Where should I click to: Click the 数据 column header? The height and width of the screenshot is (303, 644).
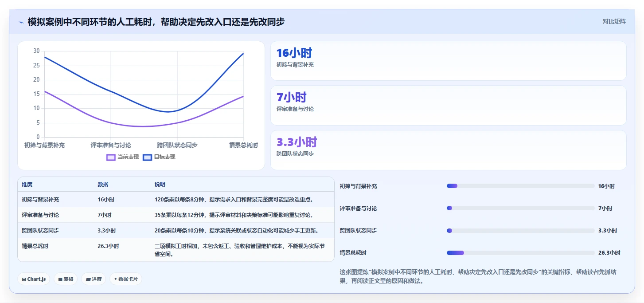coord(103,185)
